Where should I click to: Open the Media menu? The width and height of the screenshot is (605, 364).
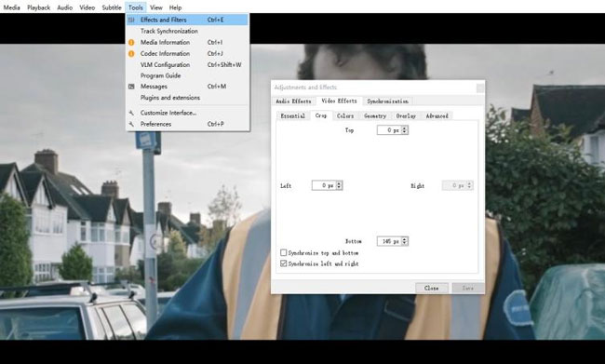(x=11, y=7)
